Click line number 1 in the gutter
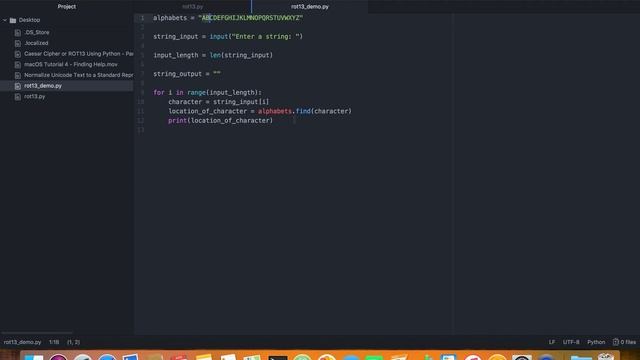This screenshot has width=640, height=360. (142, 18)
